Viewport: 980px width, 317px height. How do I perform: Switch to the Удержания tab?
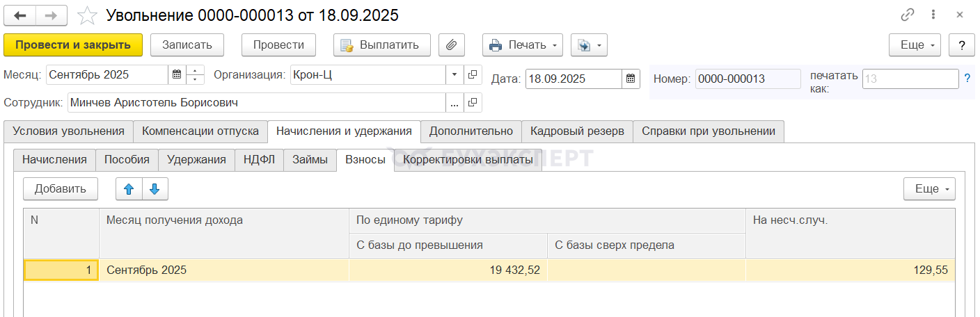tap(196, 159)
